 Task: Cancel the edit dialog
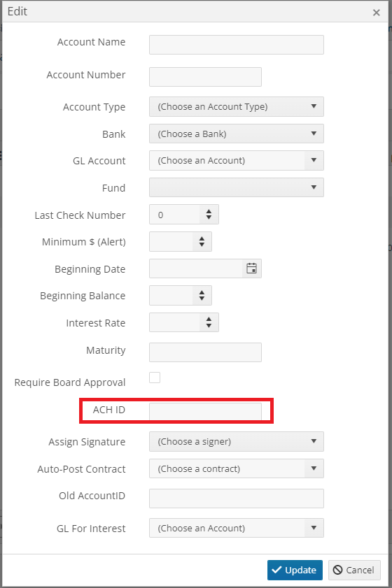[354, 570]
